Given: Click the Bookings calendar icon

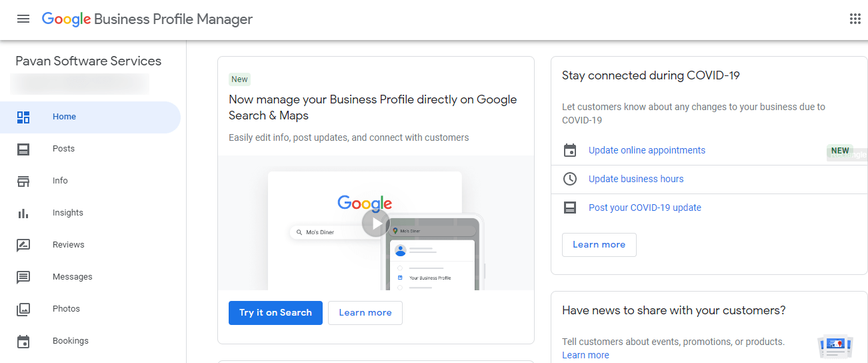Looking at the screenshot, I should pos(23,341).
